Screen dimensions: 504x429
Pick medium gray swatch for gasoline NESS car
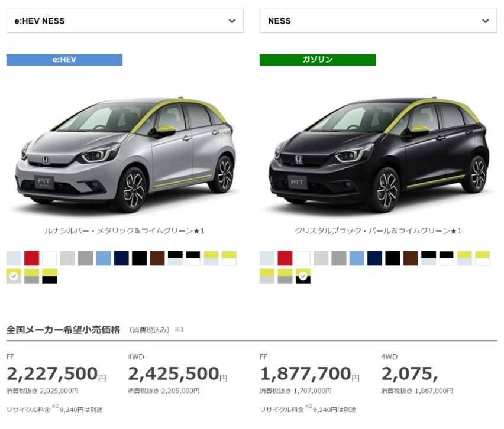pyautogui.click(x=339, y=258)
